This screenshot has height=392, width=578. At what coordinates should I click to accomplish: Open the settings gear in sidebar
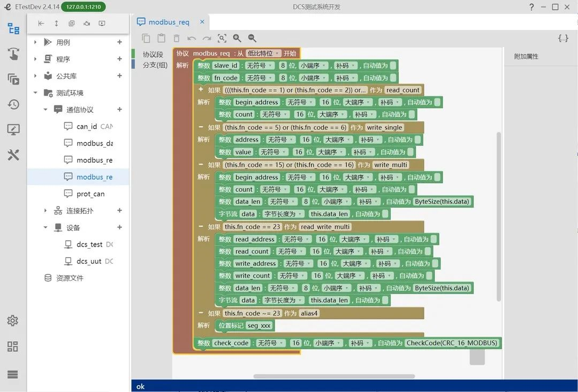click(x=12, y=320)
